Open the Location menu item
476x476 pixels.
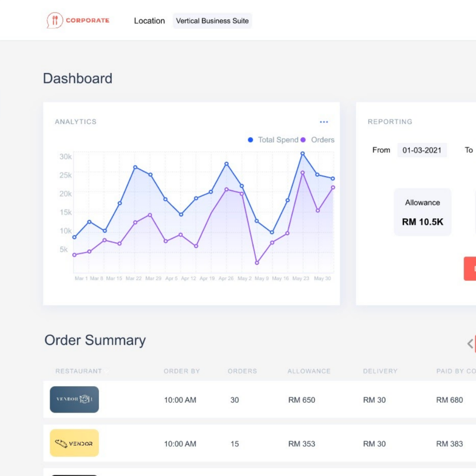coord(149,21)
